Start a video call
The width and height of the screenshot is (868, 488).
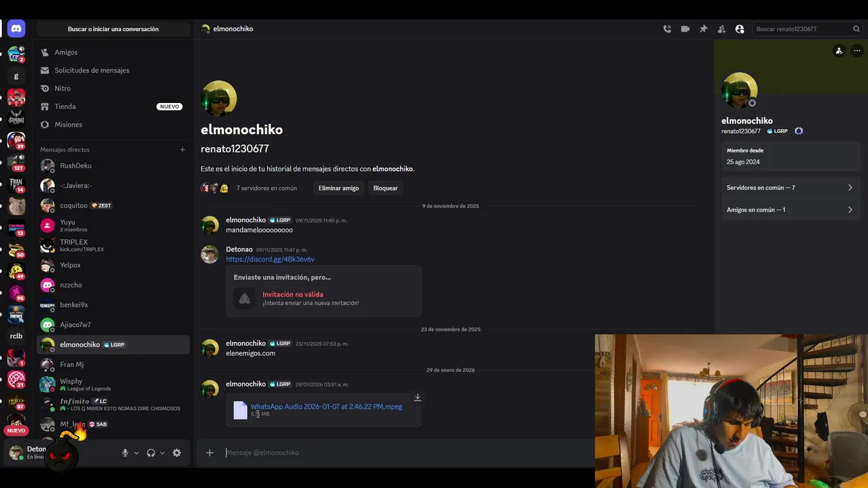(x=686, y=29)
